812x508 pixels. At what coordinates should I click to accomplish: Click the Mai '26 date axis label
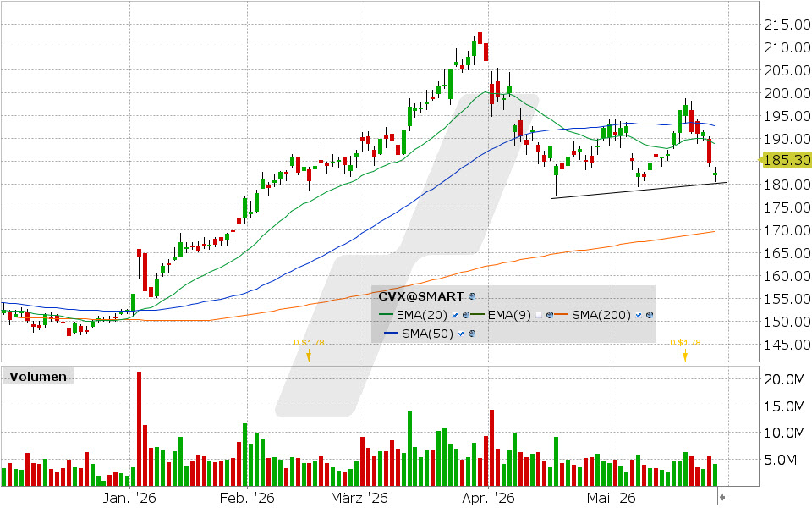tap(611, 499)
